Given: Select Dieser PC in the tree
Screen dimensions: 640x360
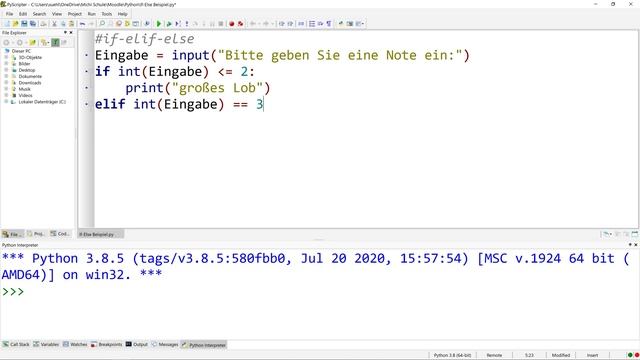Looking at the screenshot, I should tap(21, 51).
